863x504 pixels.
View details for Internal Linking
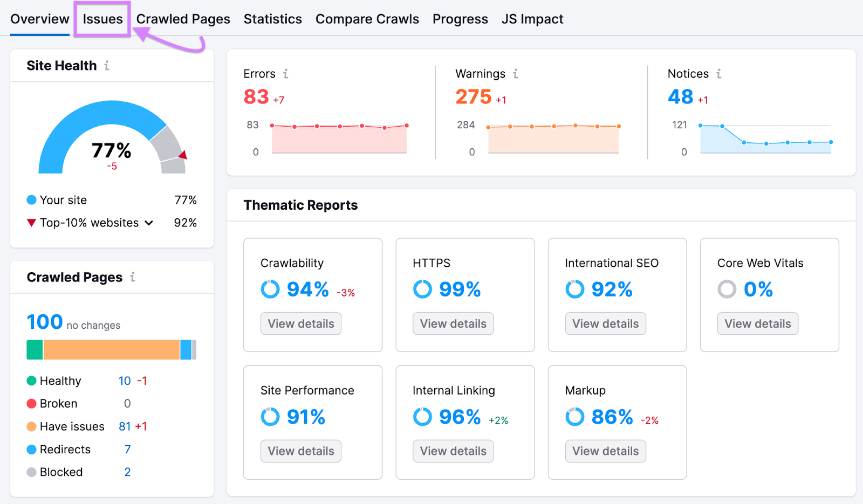453,451
